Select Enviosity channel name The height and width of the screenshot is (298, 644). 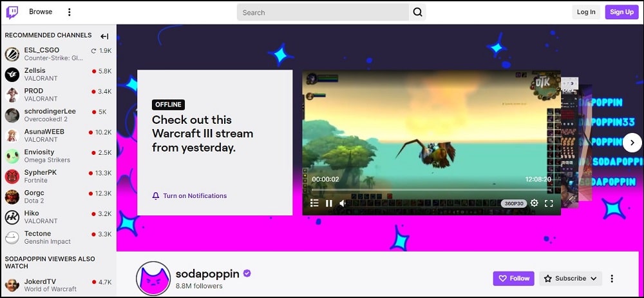point(39,152)
